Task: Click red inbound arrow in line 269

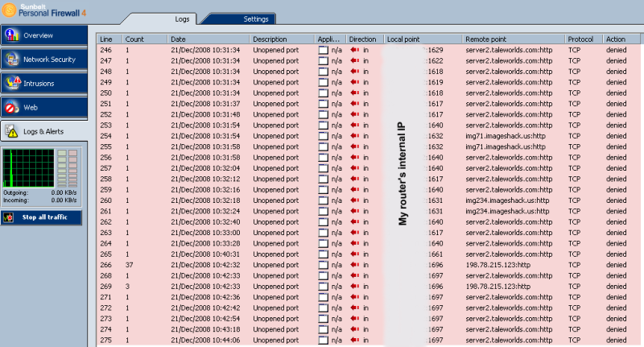Action: tap(354, 287)
